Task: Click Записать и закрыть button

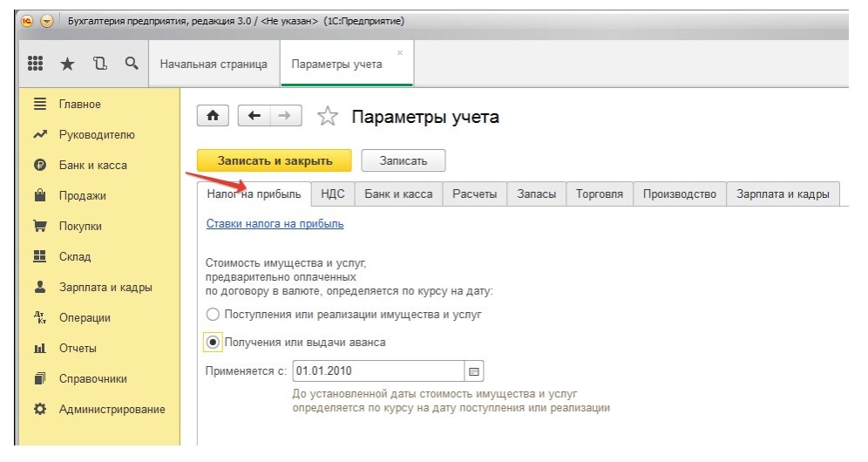Action: tap(275, 161)
